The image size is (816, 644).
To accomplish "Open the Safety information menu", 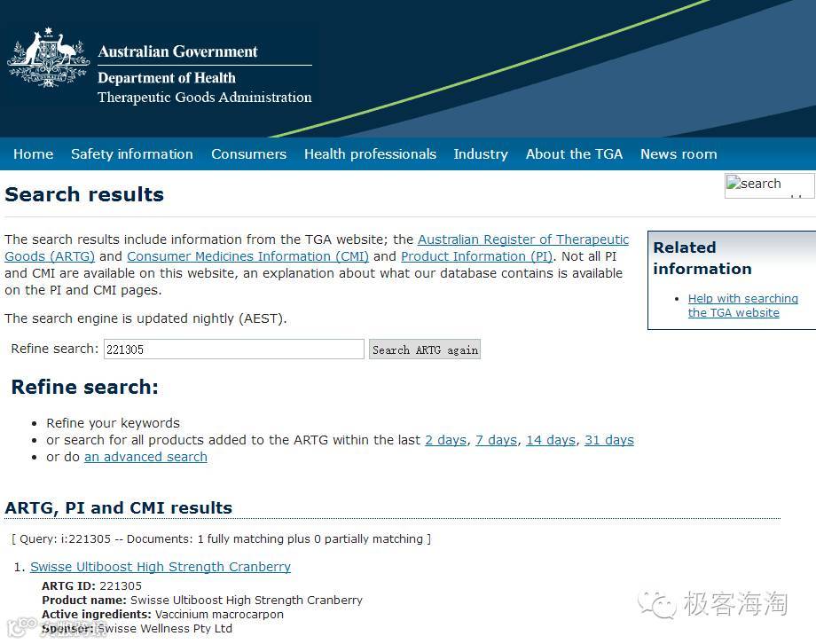I will click(x=132, y=154).
